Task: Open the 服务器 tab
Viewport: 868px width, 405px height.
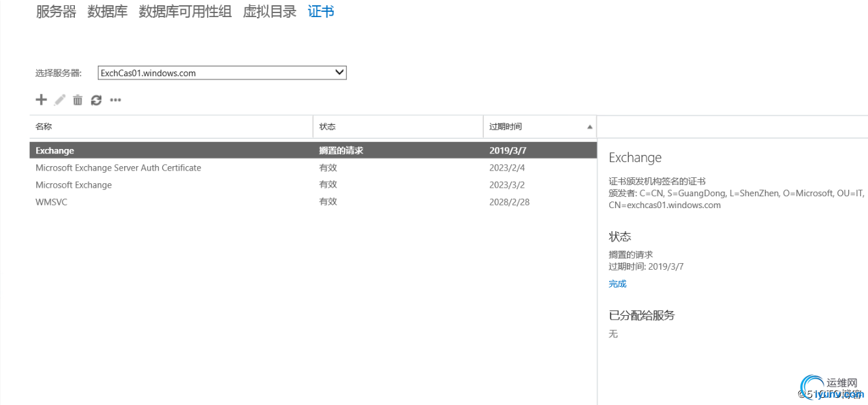Action: coord(56,12)
